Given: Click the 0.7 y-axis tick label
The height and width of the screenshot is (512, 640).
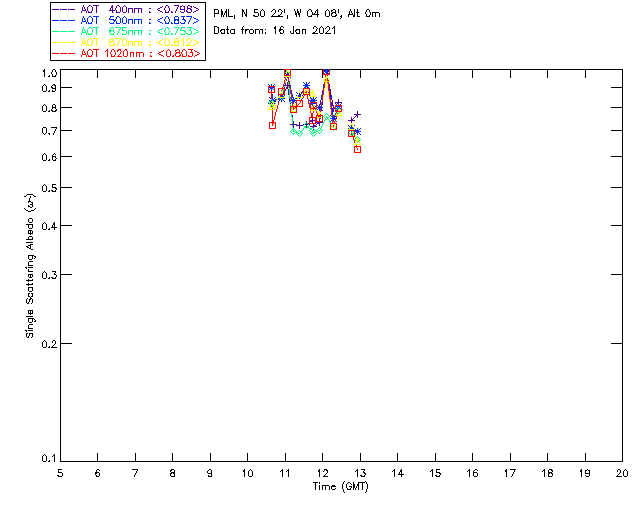Looking at the screenshot, I should (49, 131).
